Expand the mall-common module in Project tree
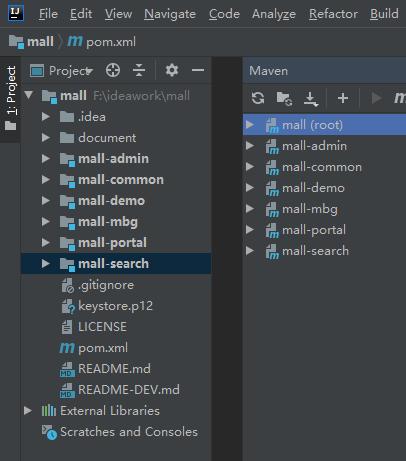 click(46, 180)
